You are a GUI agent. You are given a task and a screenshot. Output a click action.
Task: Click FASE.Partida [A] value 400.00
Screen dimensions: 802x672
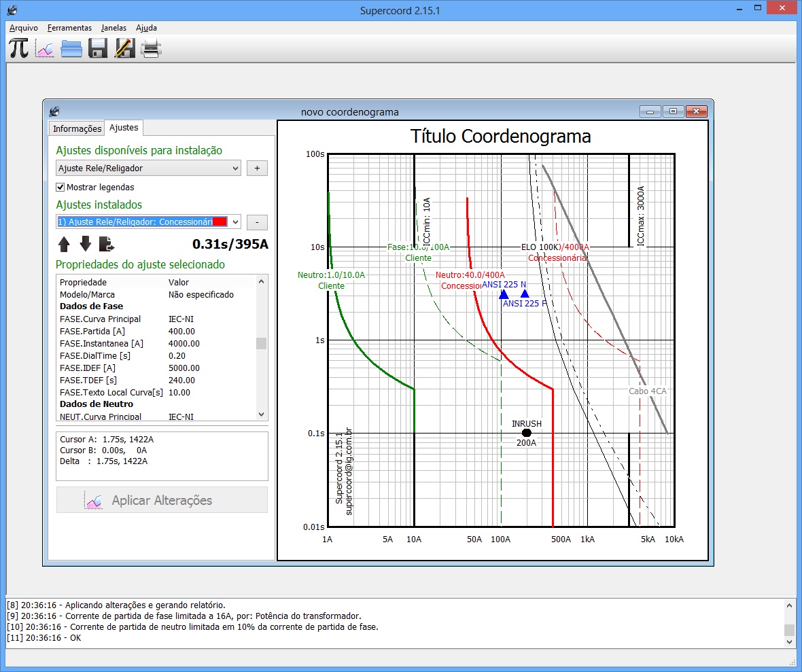tap(181, 332)
